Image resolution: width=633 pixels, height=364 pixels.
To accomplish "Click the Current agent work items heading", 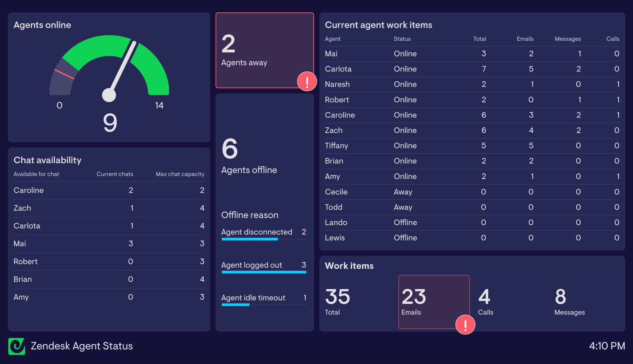I will coord(378,25).
